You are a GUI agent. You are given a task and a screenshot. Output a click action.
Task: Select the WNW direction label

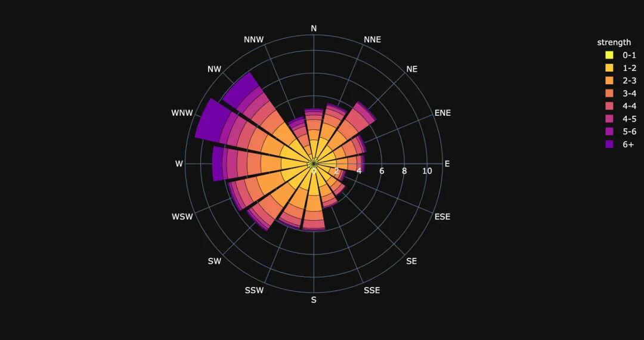tap(182, 113)
